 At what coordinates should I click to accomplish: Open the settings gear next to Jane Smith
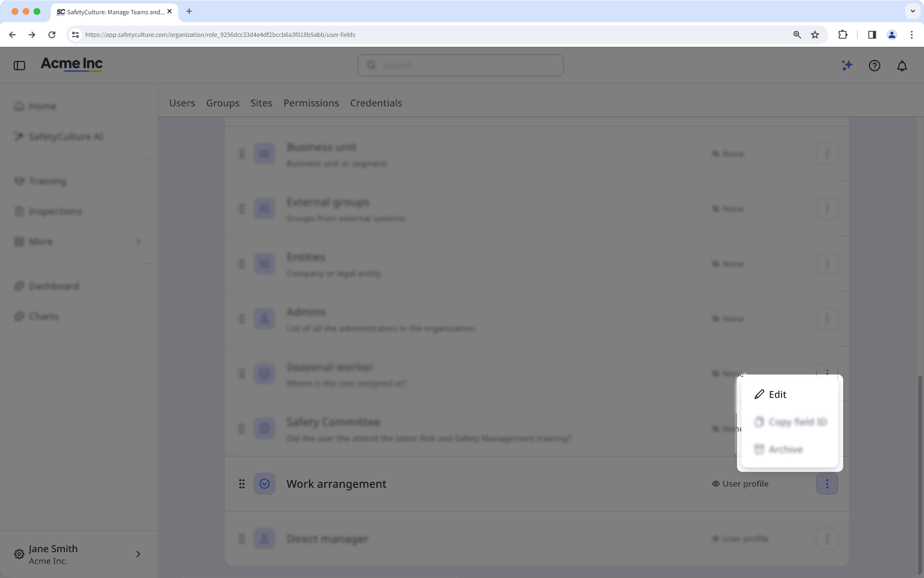19,554
